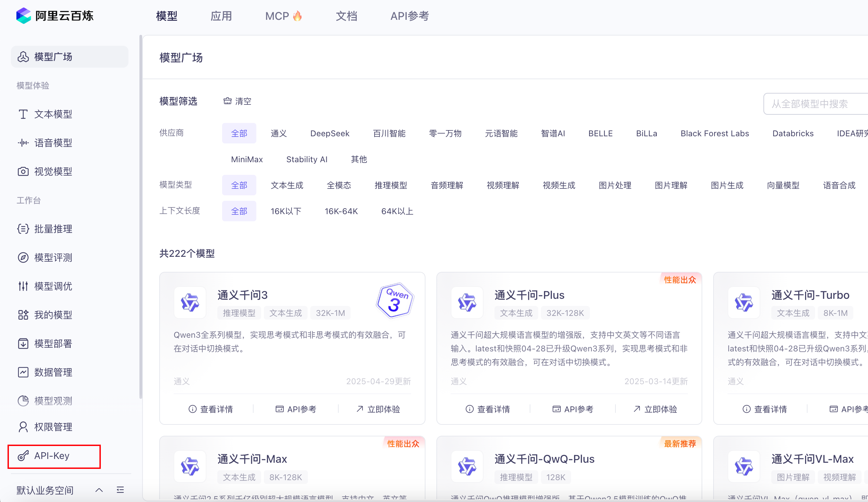Open the API-Key key icon item
Screen dimensions: 868x502
[x=23, y=456]
